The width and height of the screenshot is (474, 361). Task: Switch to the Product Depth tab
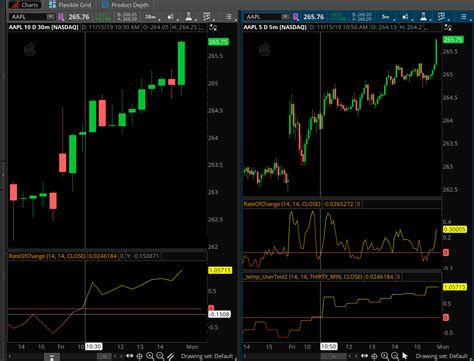click(x=125, y=5)
